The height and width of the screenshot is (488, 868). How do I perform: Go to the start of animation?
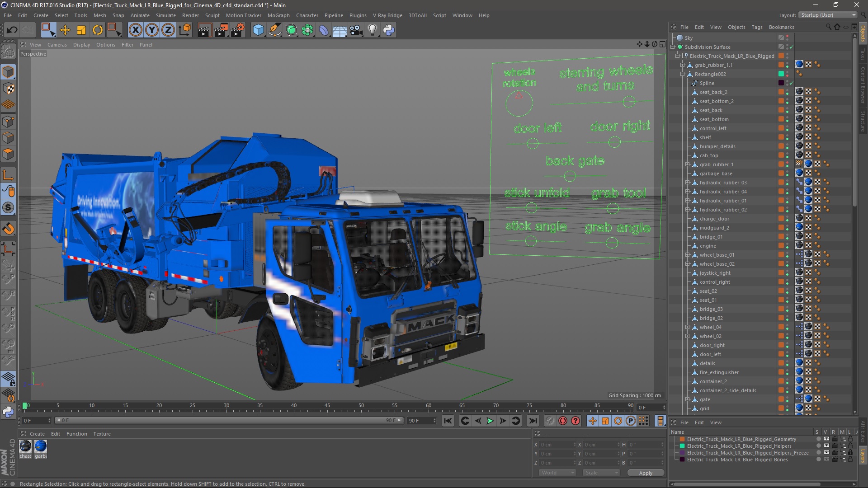coord(448,421)
